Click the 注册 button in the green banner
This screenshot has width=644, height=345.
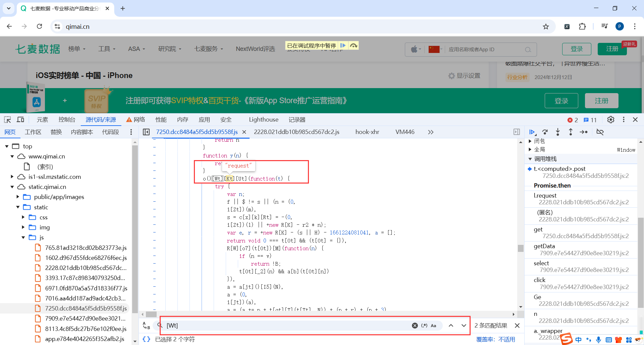(x=601, y=101)
